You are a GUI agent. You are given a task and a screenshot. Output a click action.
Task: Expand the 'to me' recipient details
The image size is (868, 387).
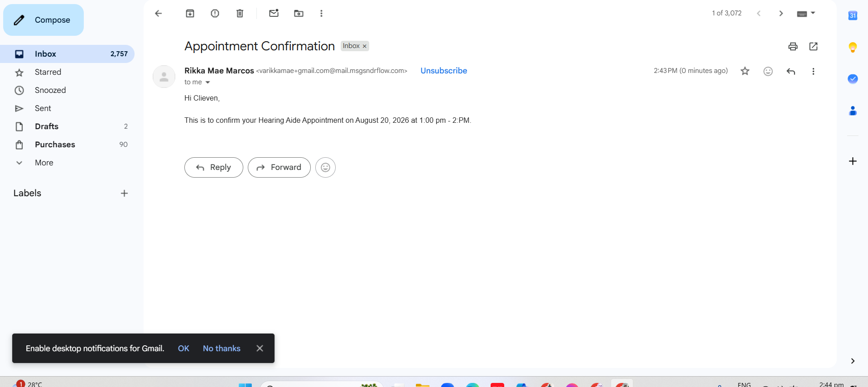[x=208, y=82]
